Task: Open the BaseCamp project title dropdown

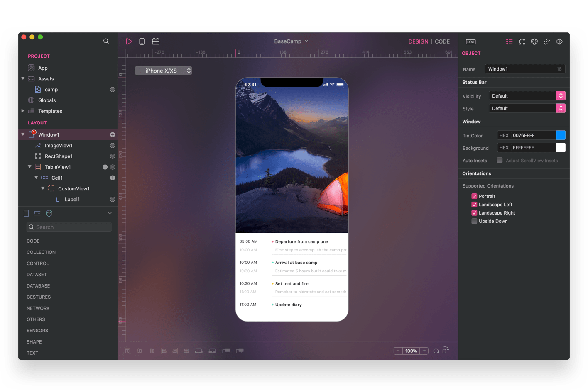Action: [x=291, y=41]
